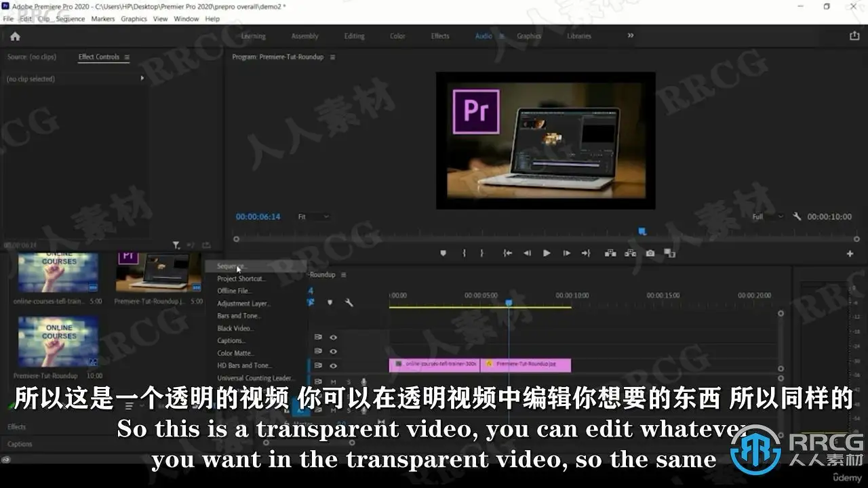Go to the Home screen icon
Screen dimensions: 868x488
click(x=15, y=37)
